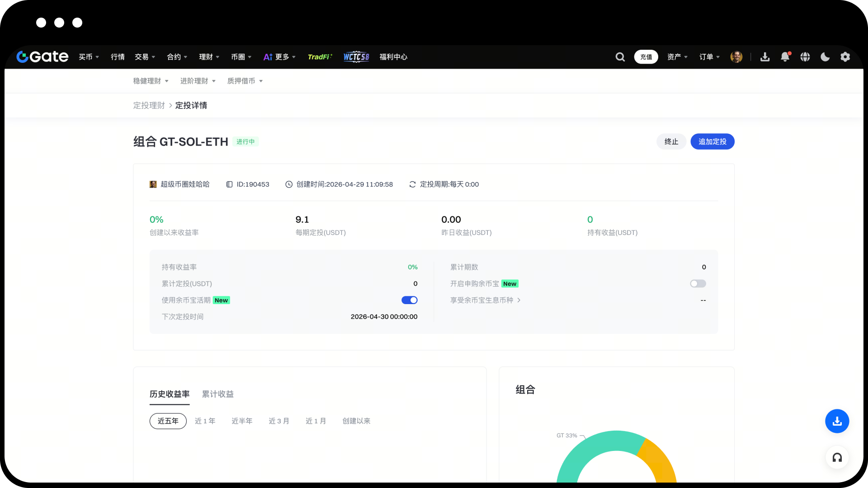Click the 0% 创建以来收益率 value
Image resolution: width=868 pixels, height=488 pixels.
[x=156, y=220]
